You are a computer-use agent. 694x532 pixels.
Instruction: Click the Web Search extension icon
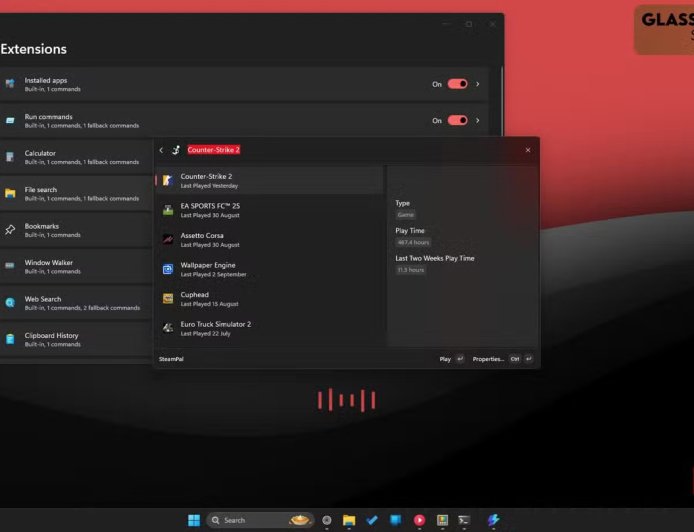10,302
